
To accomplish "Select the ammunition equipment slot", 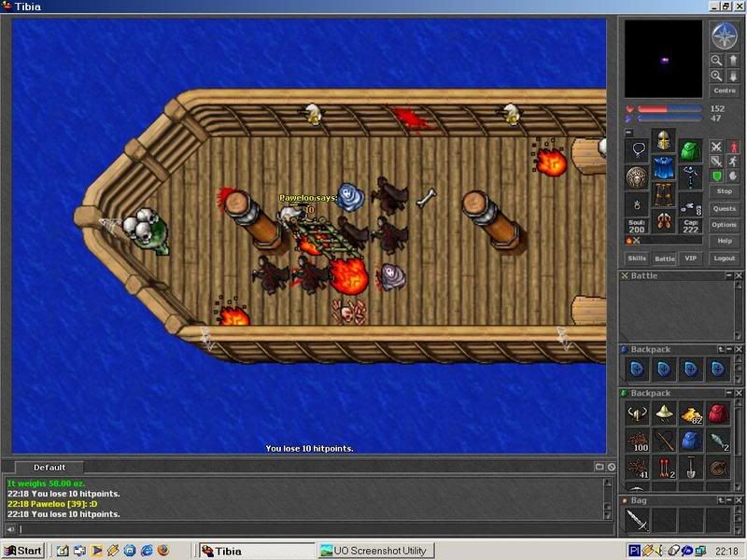I will point(690,204).
